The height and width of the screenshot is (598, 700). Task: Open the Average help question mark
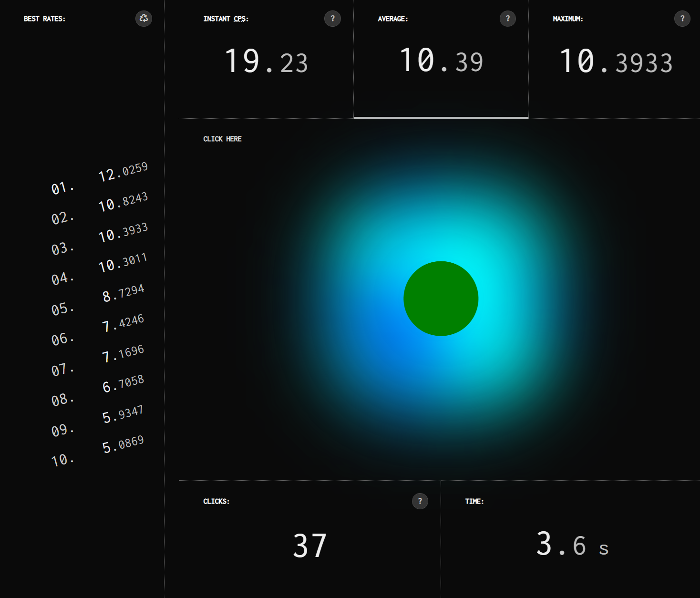click(508, 19)
